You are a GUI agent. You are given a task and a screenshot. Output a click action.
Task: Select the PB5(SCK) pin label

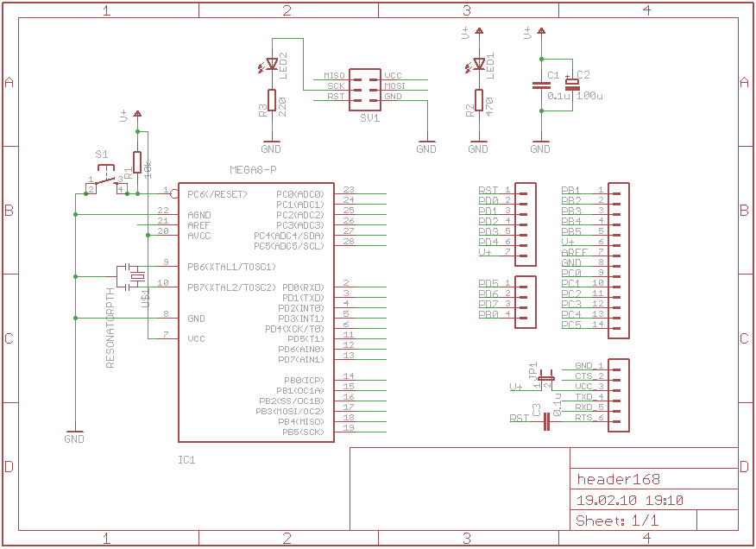302,431
